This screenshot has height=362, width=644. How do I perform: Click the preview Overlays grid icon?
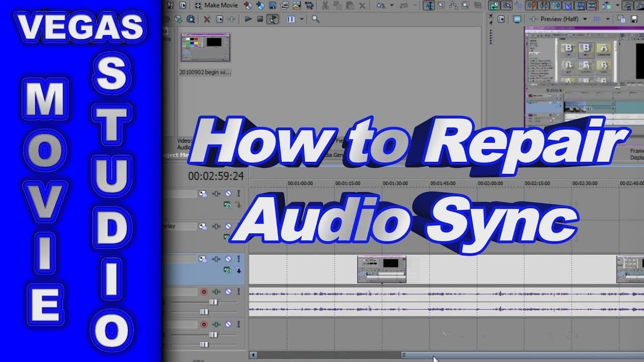[x=597, y=19]
